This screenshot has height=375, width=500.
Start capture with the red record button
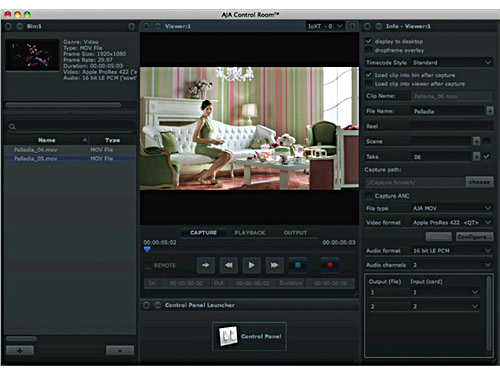pos(330,265)
